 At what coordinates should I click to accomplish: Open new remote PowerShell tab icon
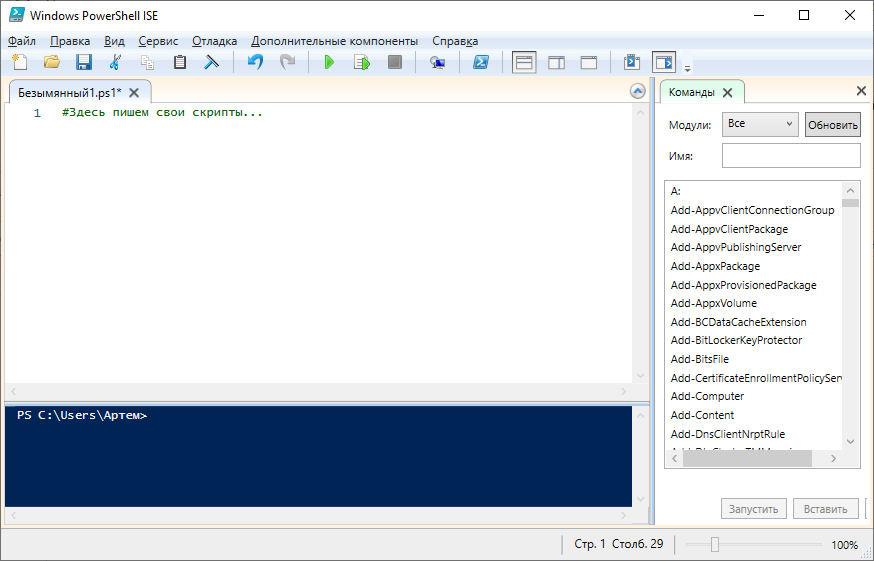[x=438, y=62]
